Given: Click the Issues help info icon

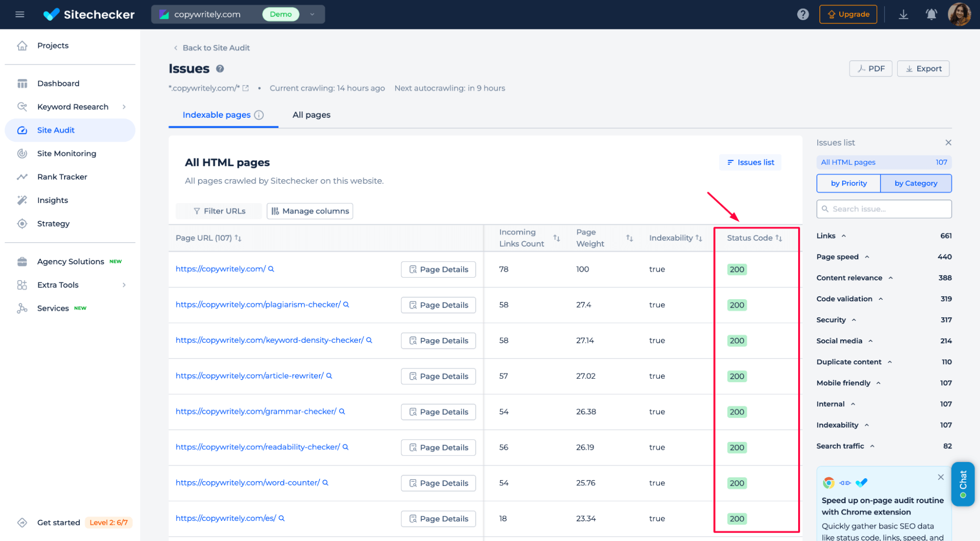Looking at the screenshot, I should pyautogui.click(x=220, y=69).
